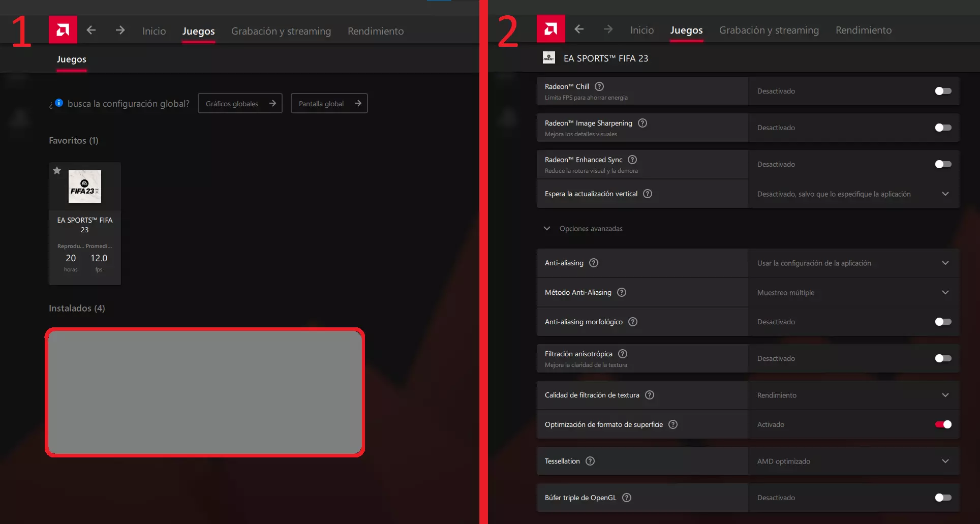Click the '20 horas' playtime value

[71, 262]
